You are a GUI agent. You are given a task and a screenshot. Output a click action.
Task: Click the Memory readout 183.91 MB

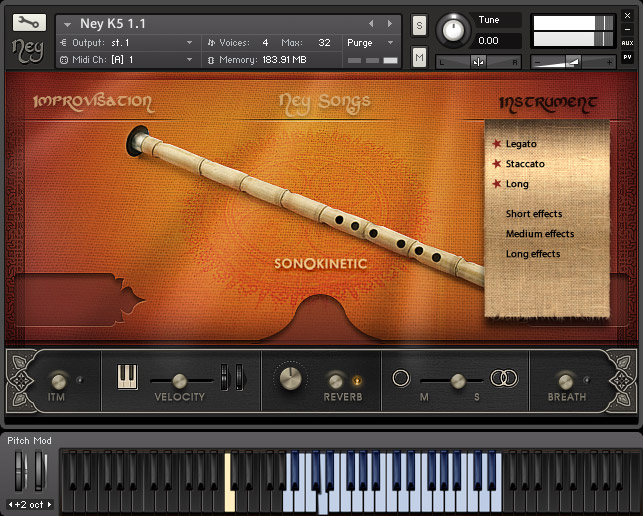284,60
